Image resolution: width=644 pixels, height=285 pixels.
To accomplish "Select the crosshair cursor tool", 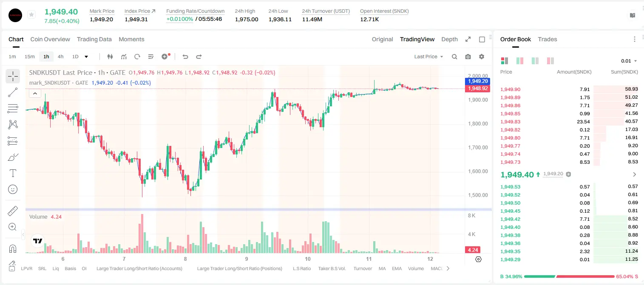I will pos(13,76).
